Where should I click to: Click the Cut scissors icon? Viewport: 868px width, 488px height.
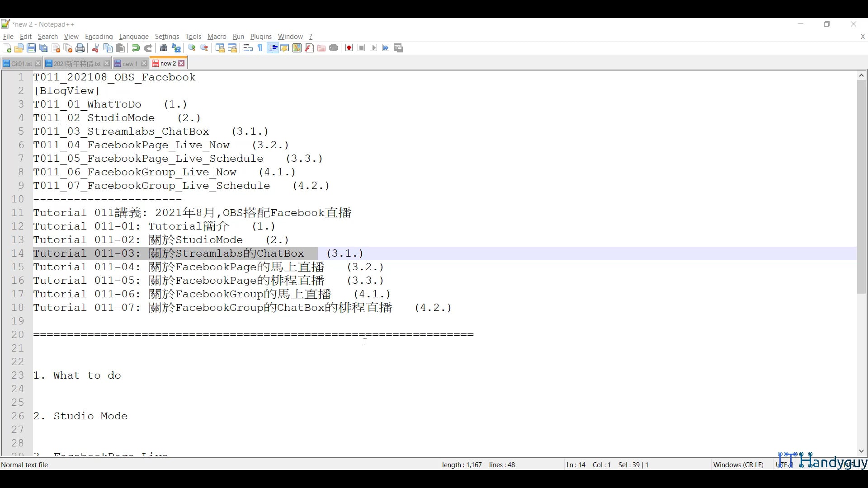95,48
